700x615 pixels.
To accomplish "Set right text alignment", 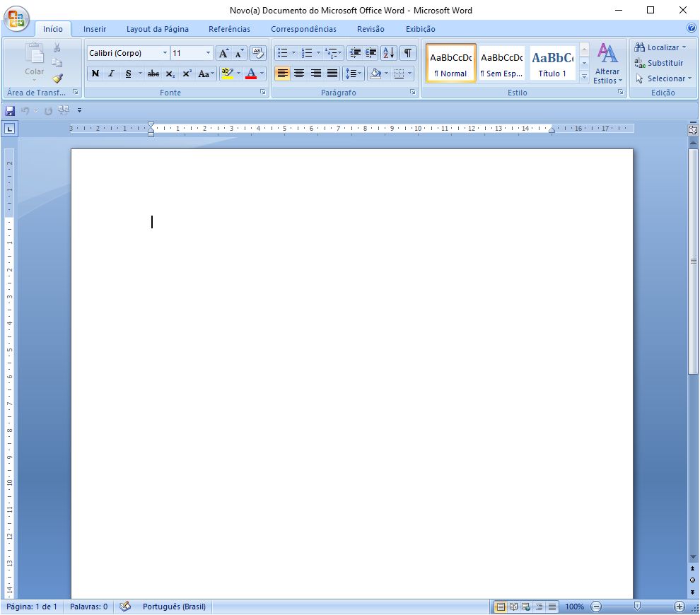I will 315,74.
